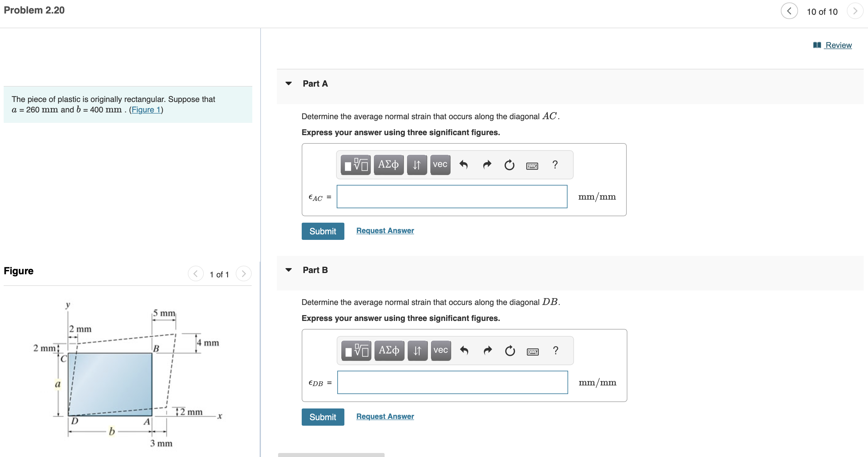Click the reset icon in Part A toolbar
This screenshot has height=457, width=868.
click(x=509, y=165)
